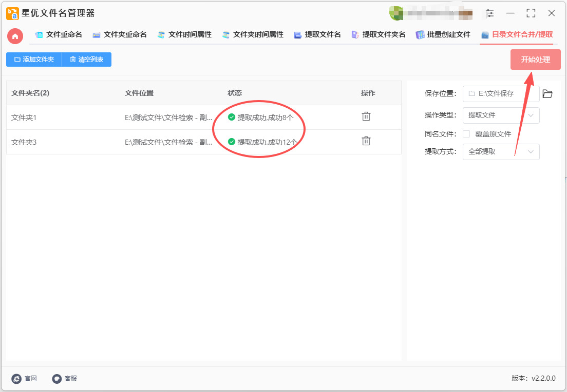Open the 文件重命名 tab
Image resolution: width=567 pixels, height=392 pixels.
59,35
